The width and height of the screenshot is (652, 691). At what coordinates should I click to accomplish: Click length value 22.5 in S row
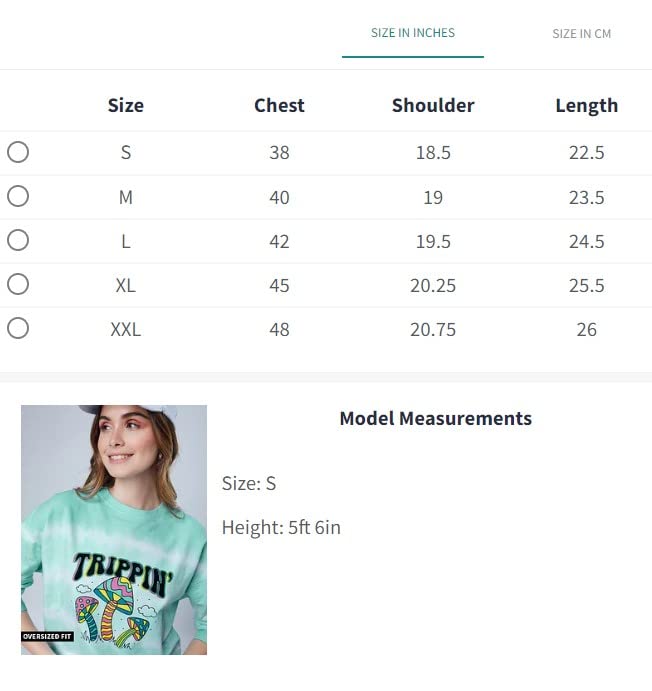[x=586, y=153]
